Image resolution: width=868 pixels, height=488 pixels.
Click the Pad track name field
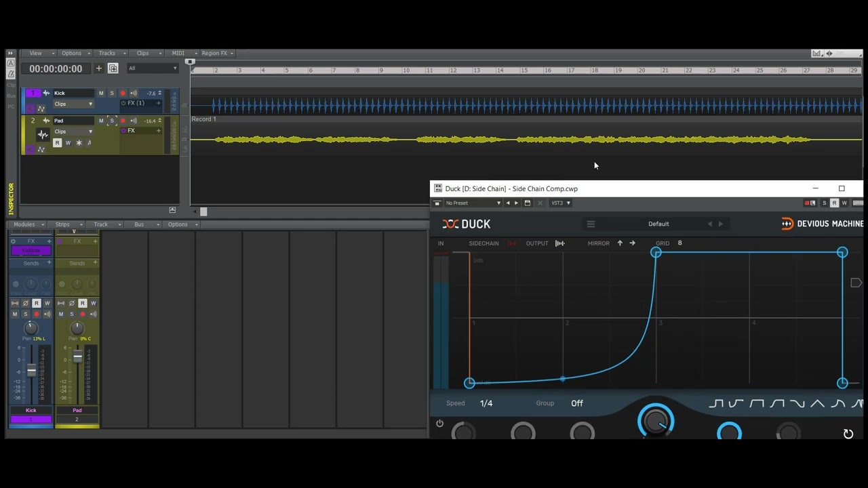tap(73, 121)
